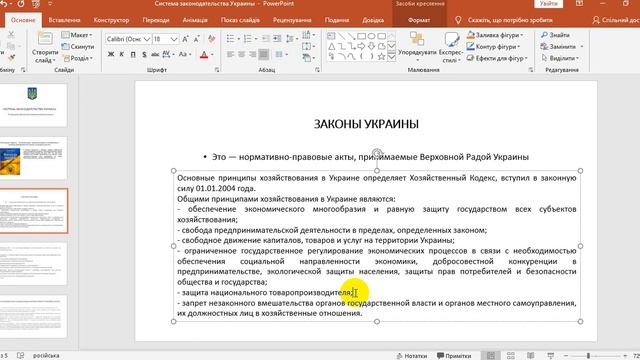640x360 pixels.
Task: Toggle text shadow S formatting
Action: point(144,54)
